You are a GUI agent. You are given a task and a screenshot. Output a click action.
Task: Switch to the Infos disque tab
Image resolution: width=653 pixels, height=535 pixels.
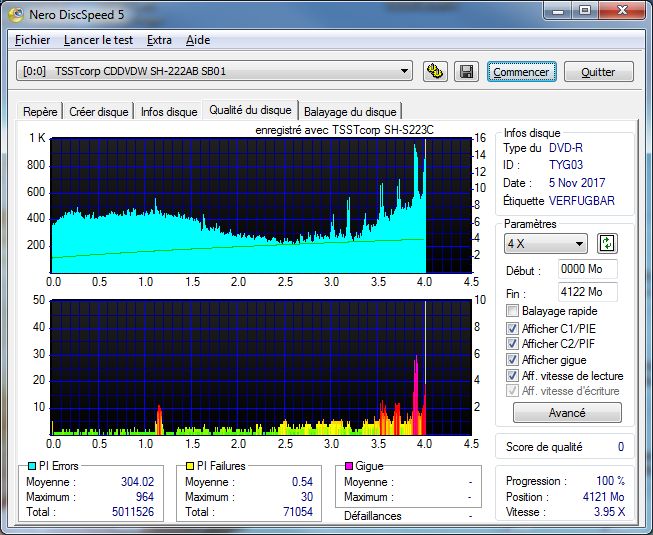pyautogui.click(x=169, y=112)
